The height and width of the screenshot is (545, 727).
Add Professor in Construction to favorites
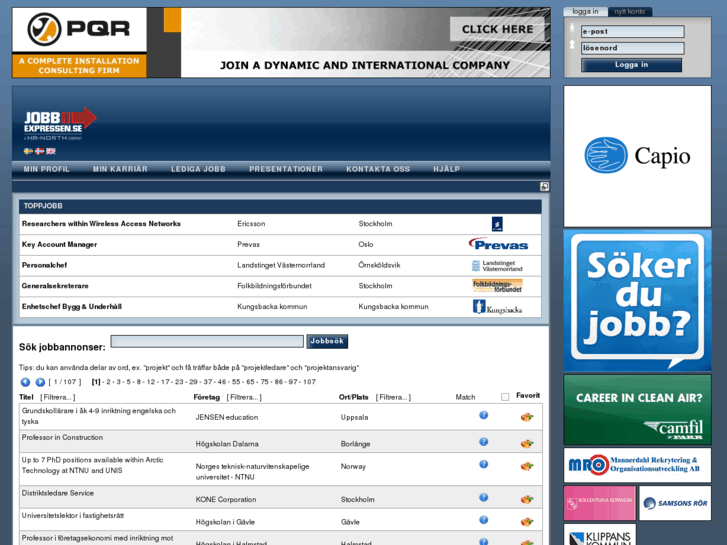527,443
